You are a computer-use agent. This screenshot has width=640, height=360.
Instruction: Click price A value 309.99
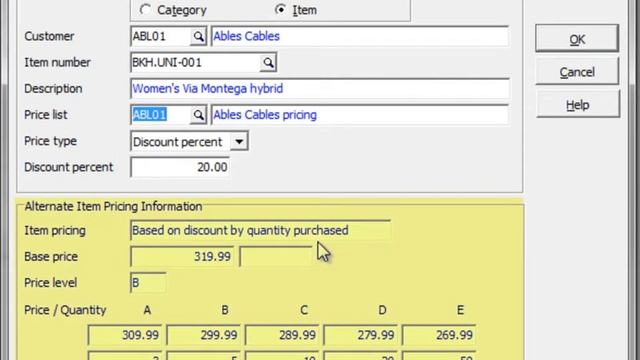tap(125, 335)
